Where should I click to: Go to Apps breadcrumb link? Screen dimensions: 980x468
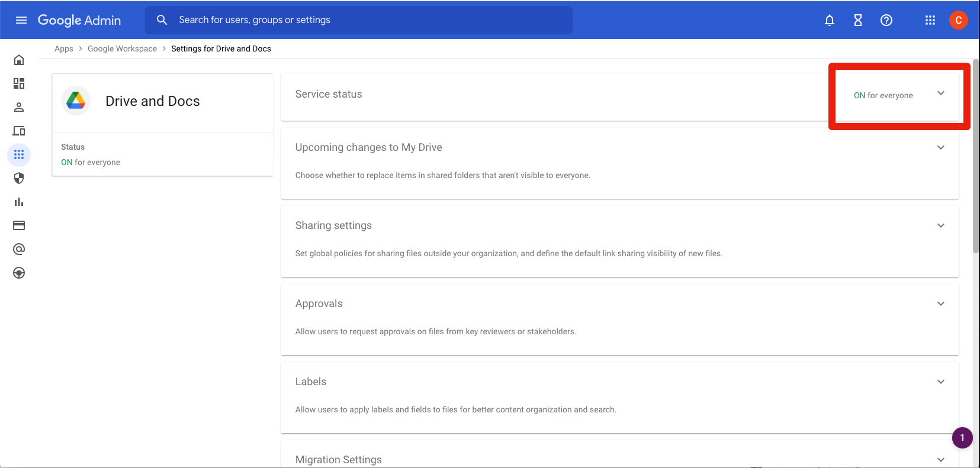click(64, 49)
